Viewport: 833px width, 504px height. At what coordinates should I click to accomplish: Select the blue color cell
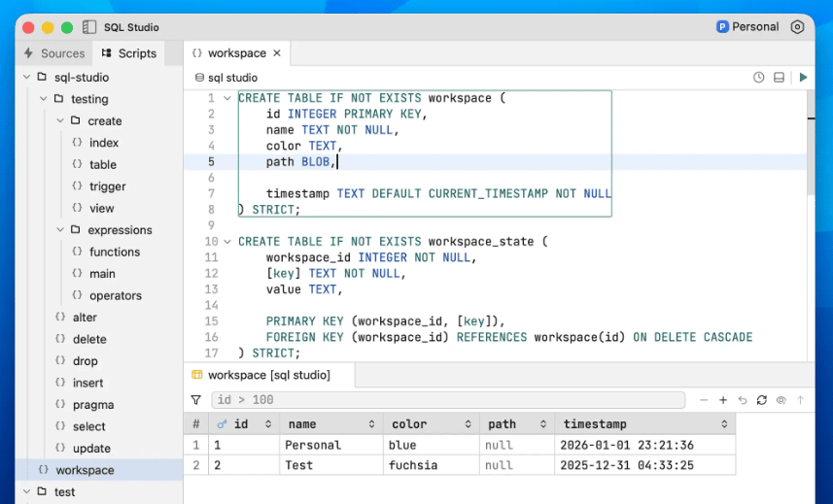[431, 445]
